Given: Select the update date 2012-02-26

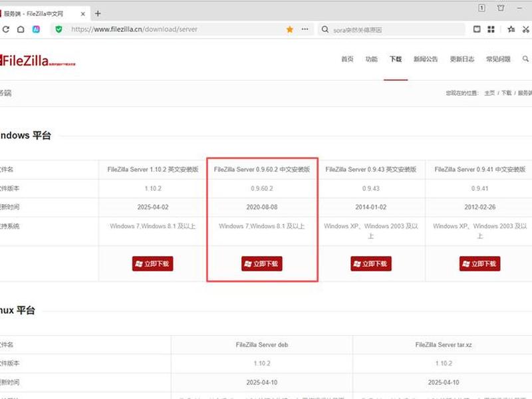Looking at the screenshot, I should [479, 207].
